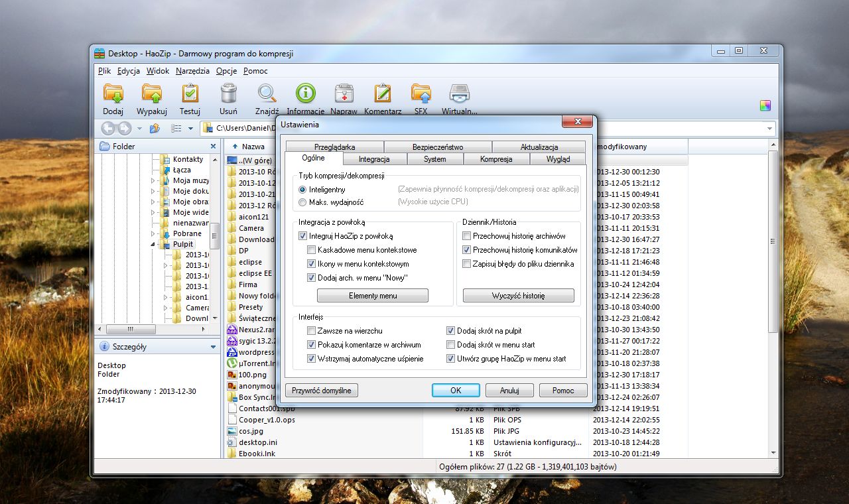Screen dimensions: 849x504
Task: Click the Elementy menu button
Action: pos(373,296)
